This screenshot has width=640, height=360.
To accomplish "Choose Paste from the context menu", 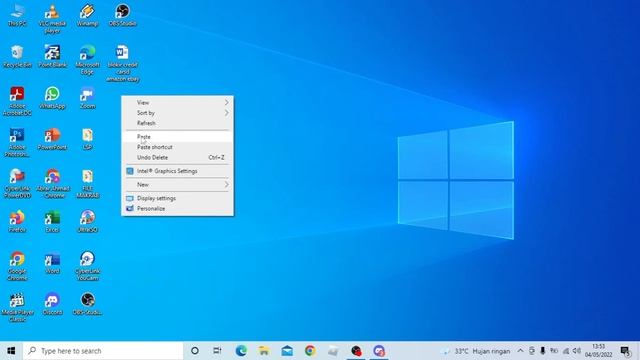I will click(x=178, y=136).
